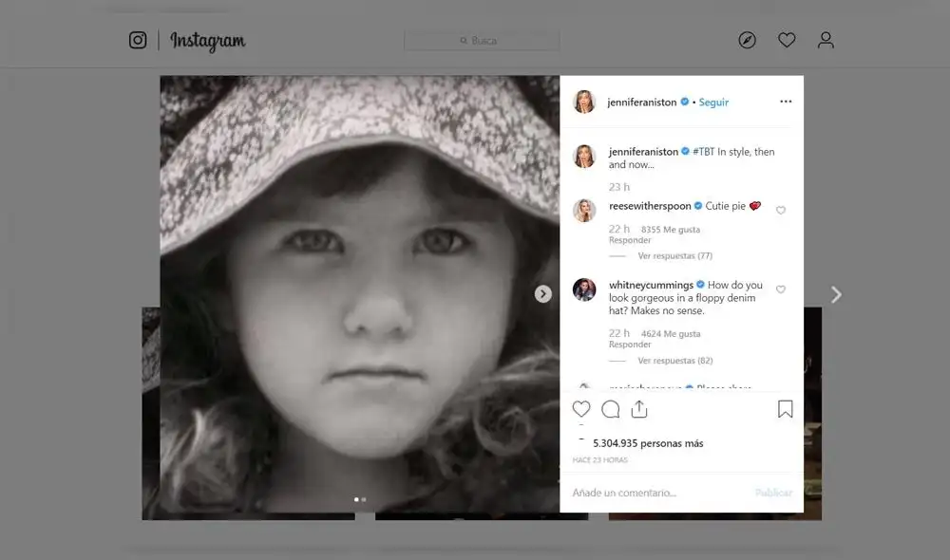This screenshot has height=560, width=950.
Task: Open comments via the speech bubble icon
Action: (611, 409)
